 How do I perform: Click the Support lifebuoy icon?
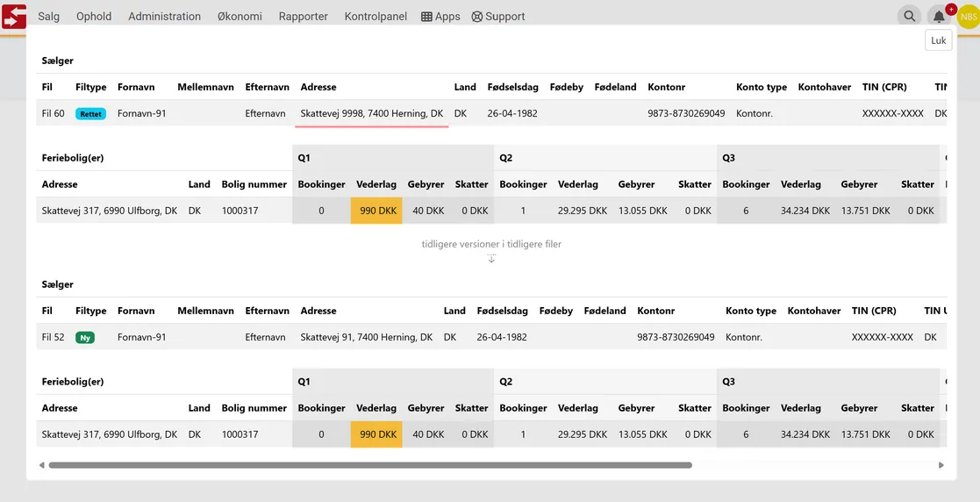477,17
